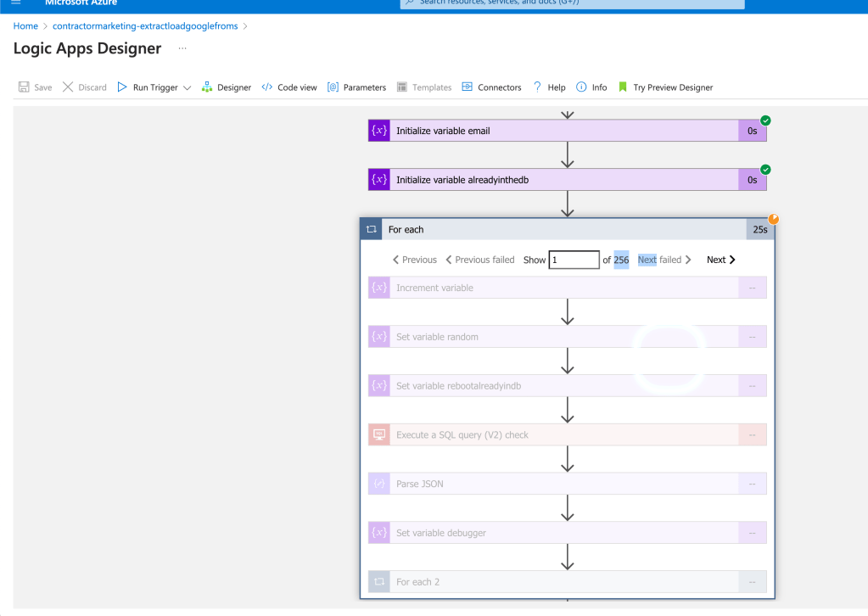868x616 pixels.
Task: Click the Designer hierarchy icon
Action: pos(207,87)
